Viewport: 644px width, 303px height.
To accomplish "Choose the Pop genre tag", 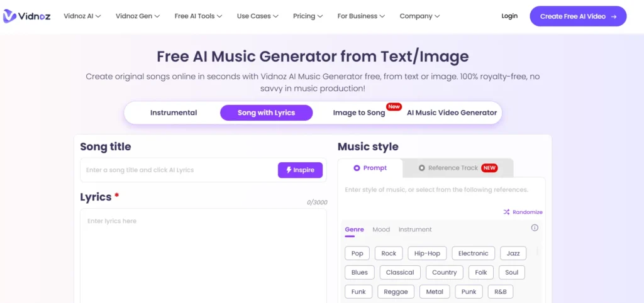I will click(x=357, y=253).
